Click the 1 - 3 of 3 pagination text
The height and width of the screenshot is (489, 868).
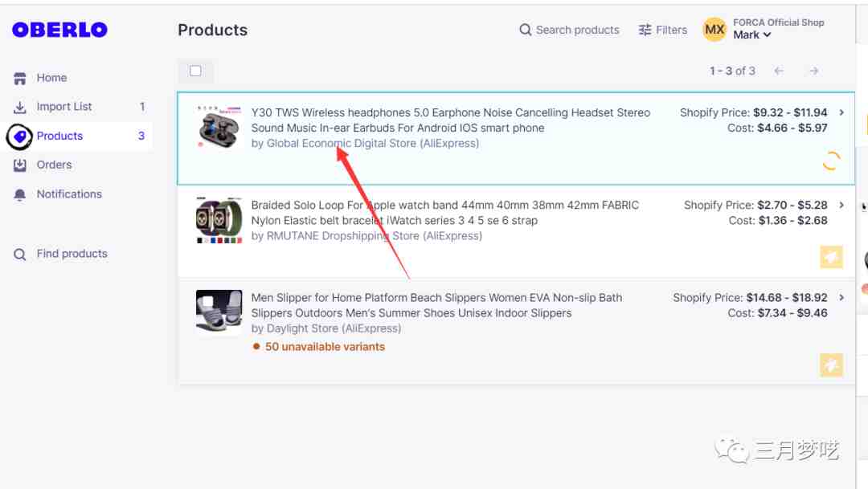pyautogui.click(x=732, y=71)
